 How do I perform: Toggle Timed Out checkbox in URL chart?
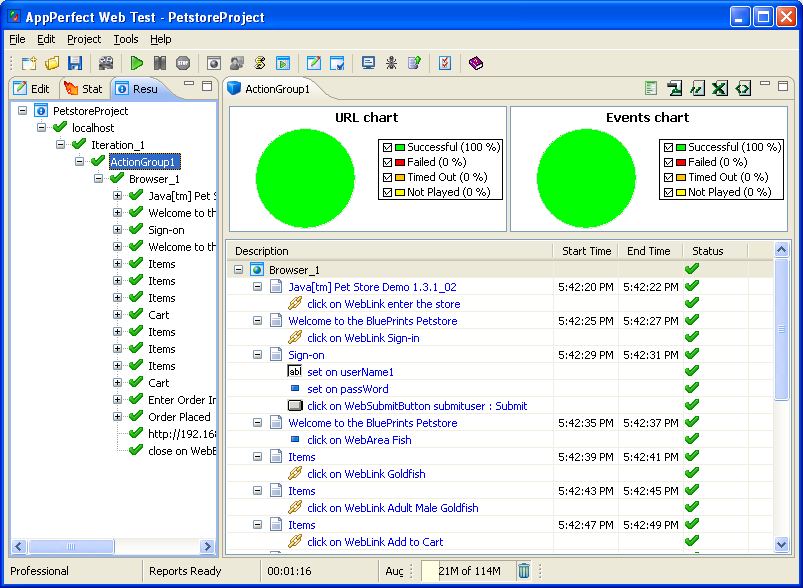(x=387, y=177)
